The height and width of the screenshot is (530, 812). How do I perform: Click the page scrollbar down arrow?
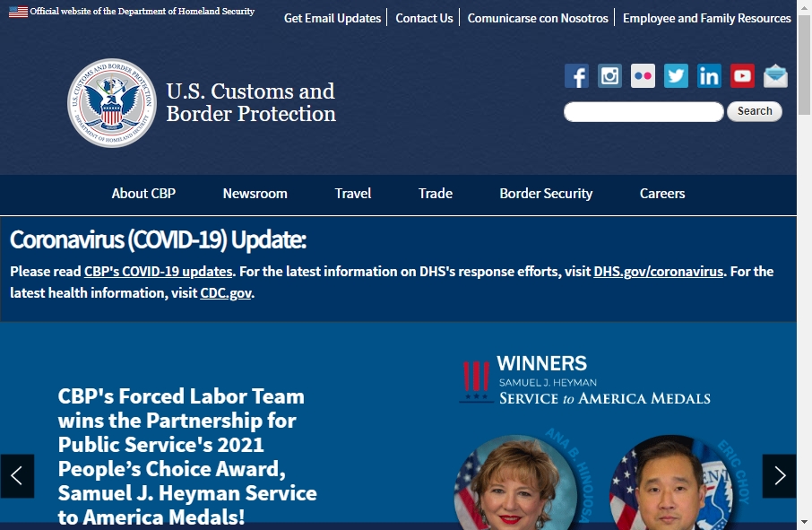(x=804, y=522)
